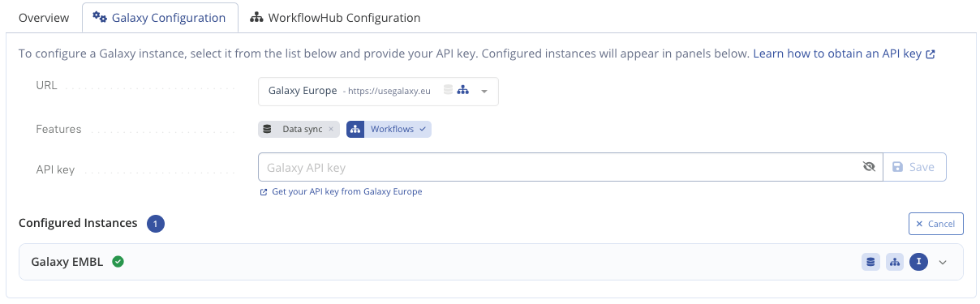This screenshot has height=304, width=980.
Task: Click the workflow icon in the Workflows tag
Action: 355,129
